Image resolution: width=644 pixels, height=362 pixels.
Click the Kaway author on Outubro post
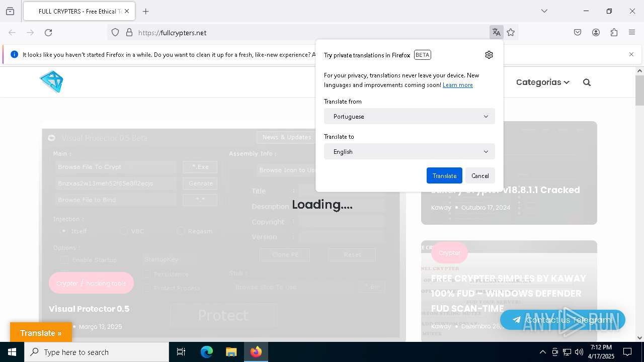441,207
